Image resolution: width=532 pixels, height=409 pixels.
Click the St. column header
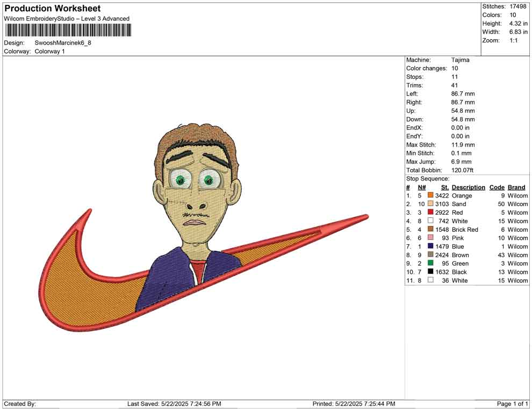point(445,187)
